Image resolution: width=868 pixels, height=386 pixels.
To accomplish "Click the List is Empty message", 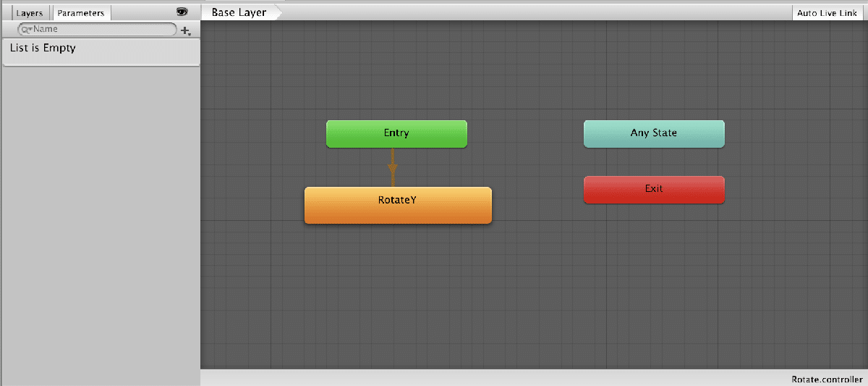I will click(x=43, y=49).
